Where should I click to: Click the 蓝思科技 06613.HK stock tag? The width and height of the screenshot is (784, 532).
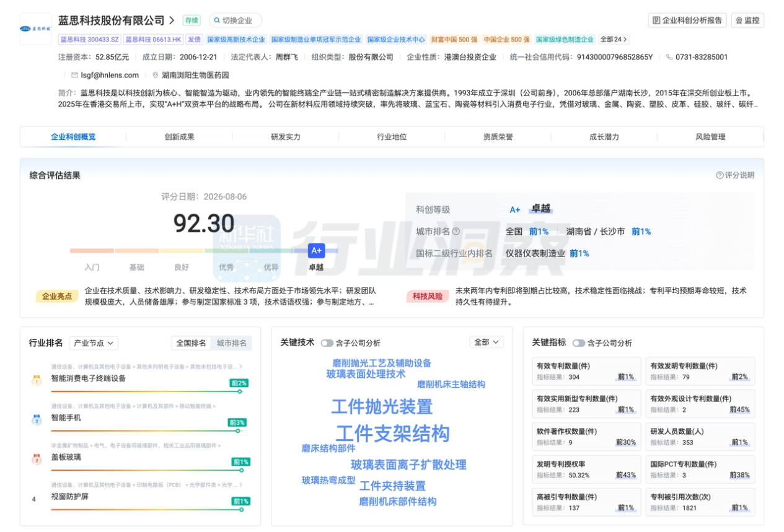(153, 39)
